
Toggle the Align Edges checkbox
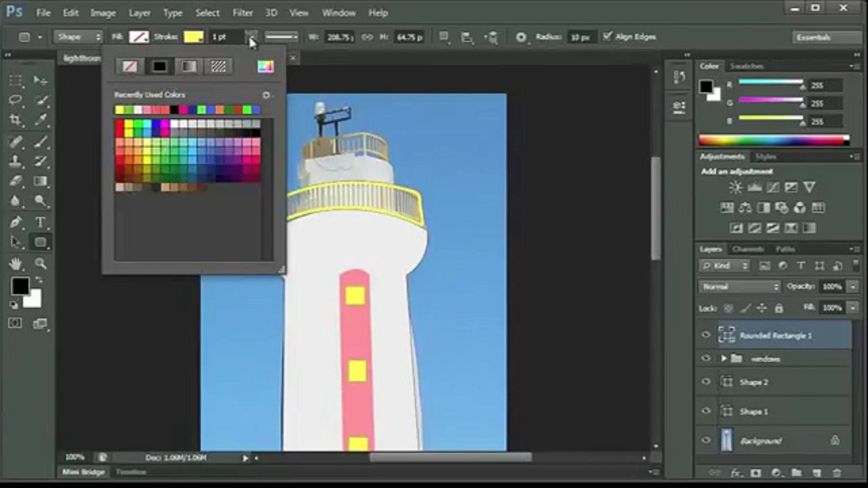coord(607,37)
